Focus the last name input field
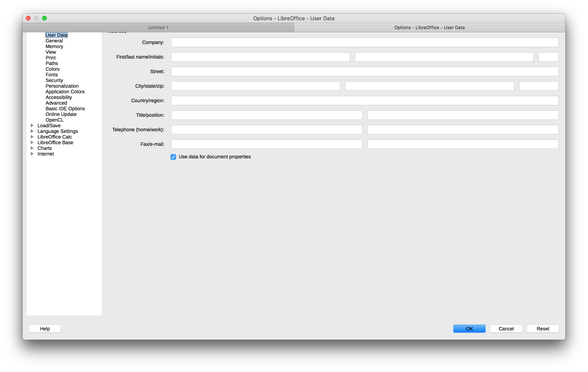Viewport: 588px width, 372px height. click(444, 57)
